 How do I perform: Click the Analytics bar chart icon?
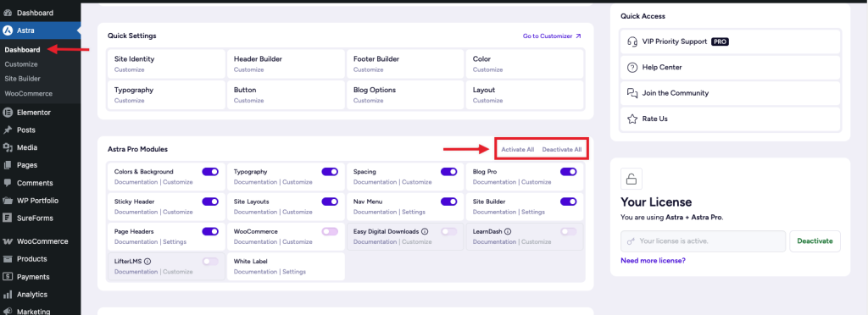pos(7,295)
